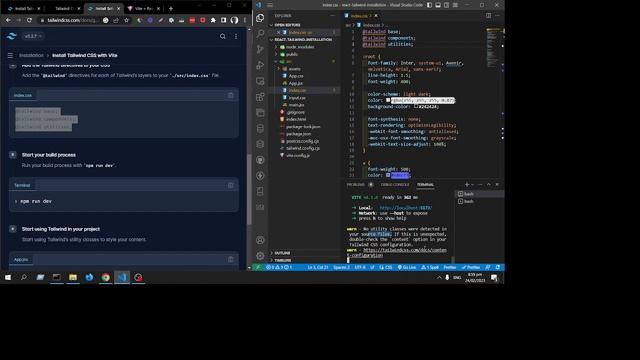Open the Source Control view in VS Code
This screenshot has width=640, height=360.
pyautogui.click(x=260, y=49)
